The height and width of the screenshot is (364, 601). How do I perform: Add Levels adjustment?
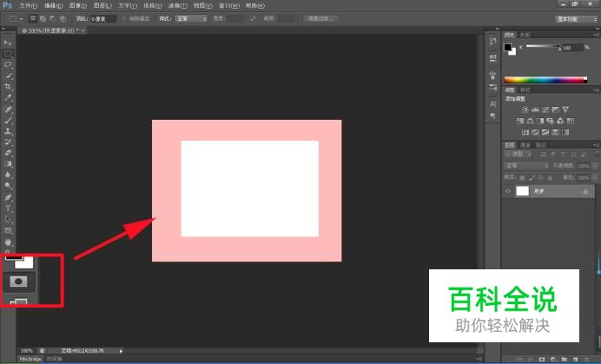536,109
